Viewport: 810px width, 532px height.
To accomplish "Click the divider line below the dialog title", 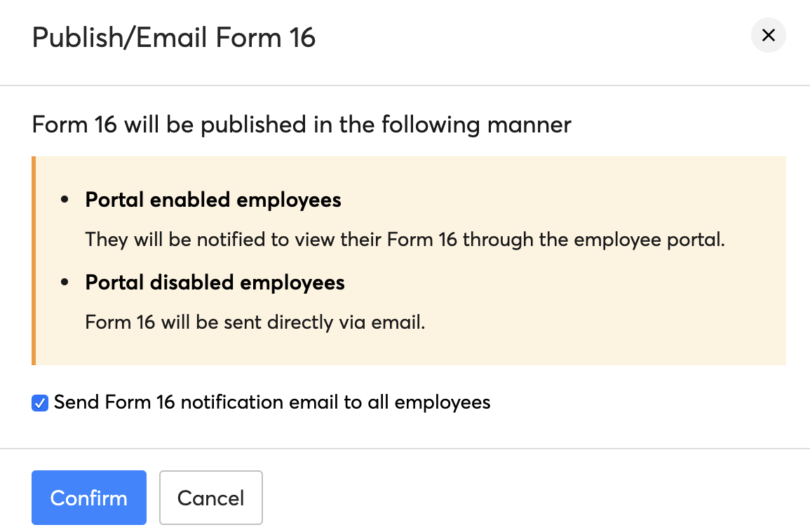I will click(405, 86).
